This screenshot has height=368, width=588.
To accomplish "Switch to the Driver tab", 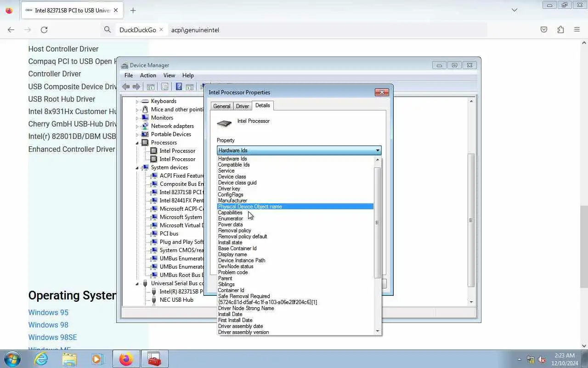I will click(243, 106).
